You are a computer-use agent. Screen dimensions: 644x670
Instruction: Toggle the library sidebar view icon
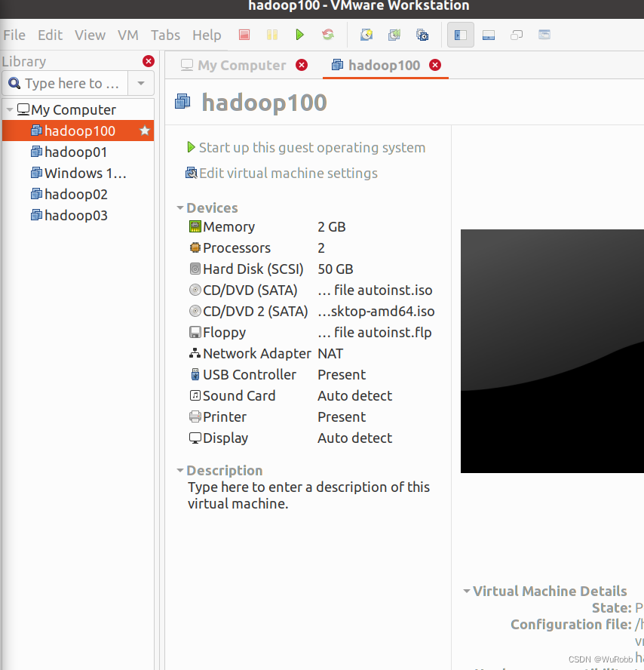tap(460, 35)
